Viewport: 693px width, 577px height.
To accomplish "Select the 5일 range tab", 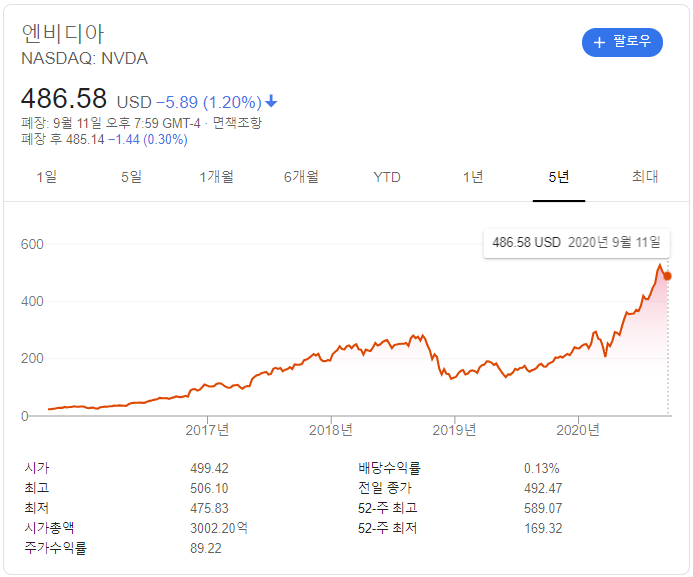I will coord(132,177).
